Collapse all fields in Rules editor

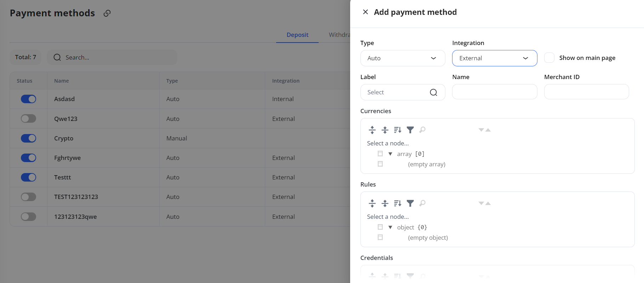385,203
